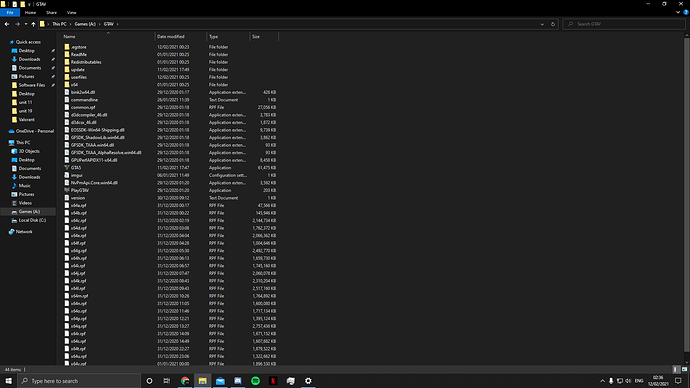690x388 pixels.
Task: Click This PC in address bar
Action: (59, 24)
